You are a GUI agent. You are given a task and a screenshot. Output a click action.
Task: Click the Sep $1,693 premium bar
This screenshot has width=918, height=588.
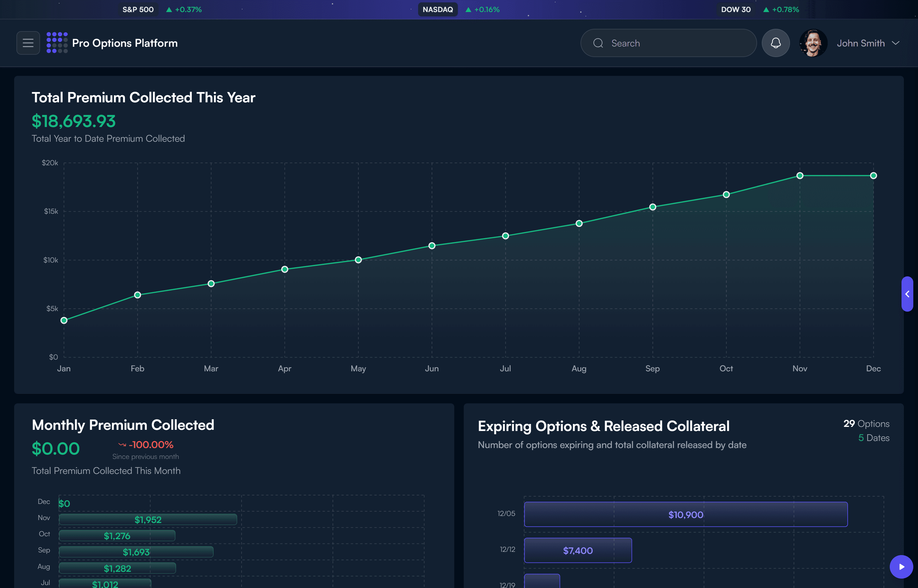[x=136, y=552]
